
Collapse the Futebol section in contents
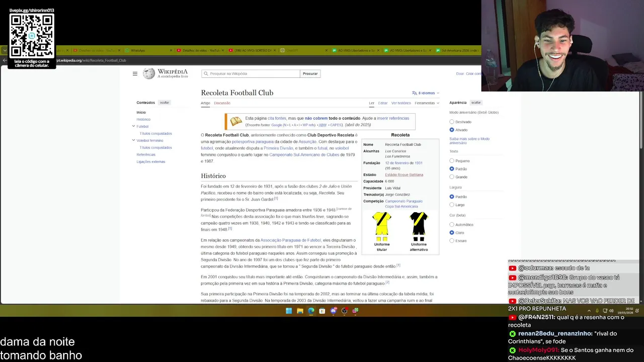[x=133, y=126]
